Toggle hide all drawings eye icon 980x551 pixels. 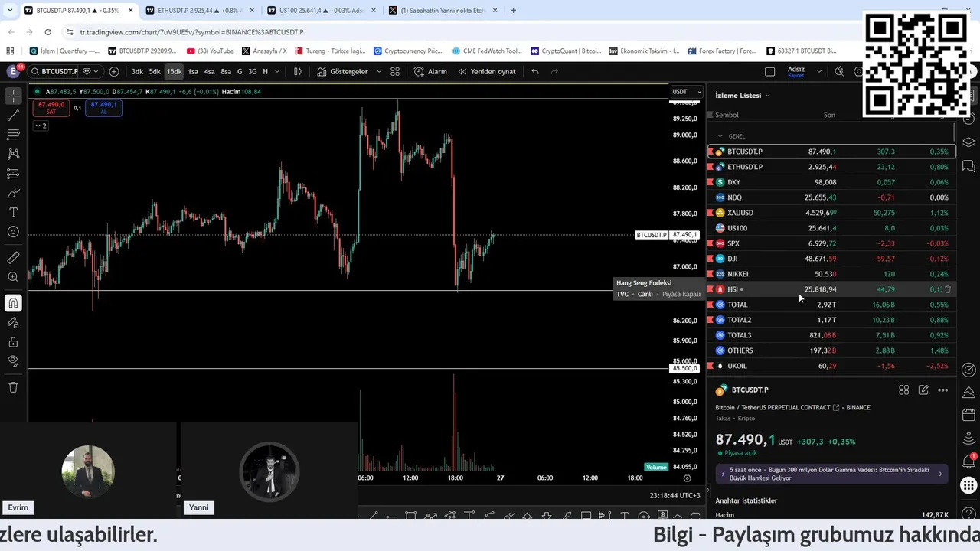(13, 361)
